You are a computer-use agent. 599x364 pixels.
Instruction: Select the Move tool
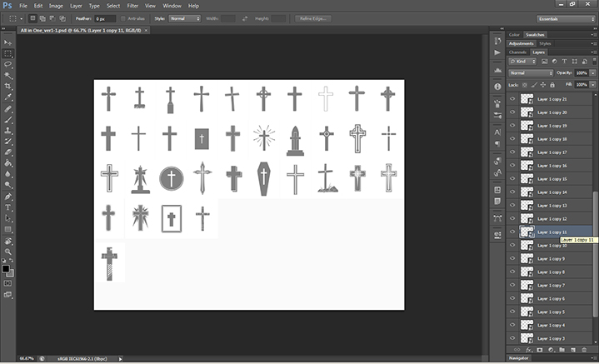[8, 42]
